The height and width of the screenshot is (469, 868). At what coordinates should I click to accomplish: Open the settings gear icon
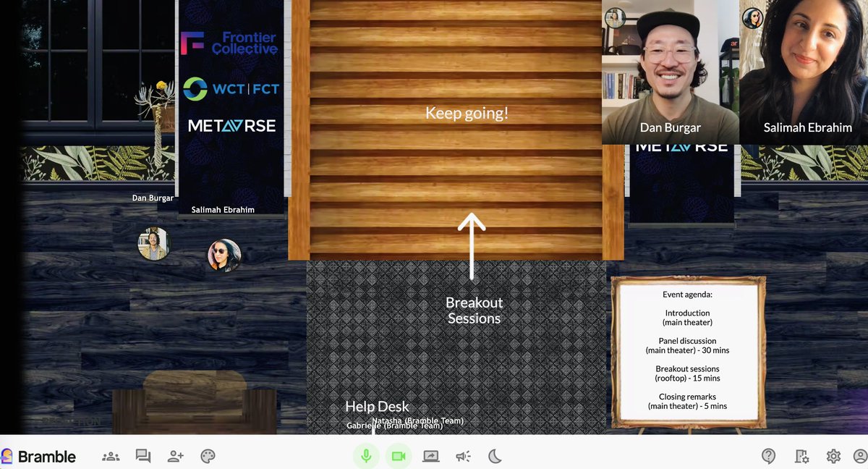point(833,456)
